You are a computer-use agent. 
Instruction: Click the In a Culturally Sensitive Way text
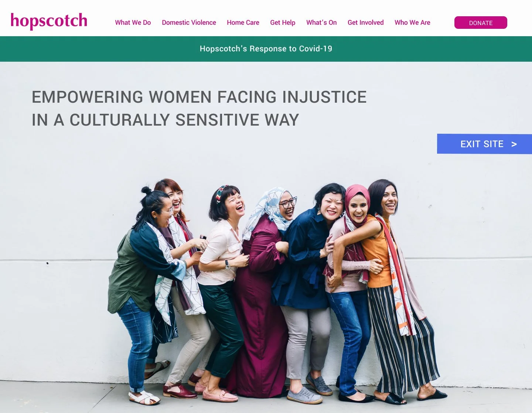(x=165, y=120)
